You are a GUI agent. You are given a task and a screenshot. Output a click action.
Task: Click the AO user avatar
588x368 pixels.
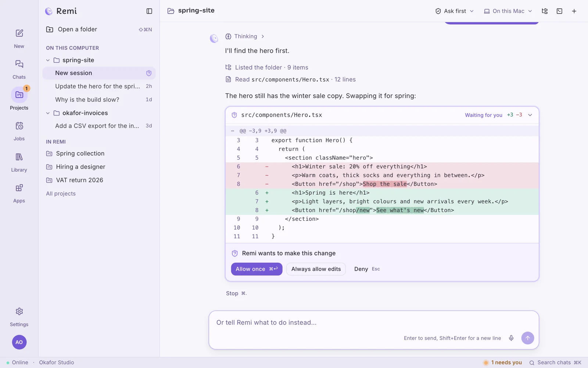pos(19,342)
